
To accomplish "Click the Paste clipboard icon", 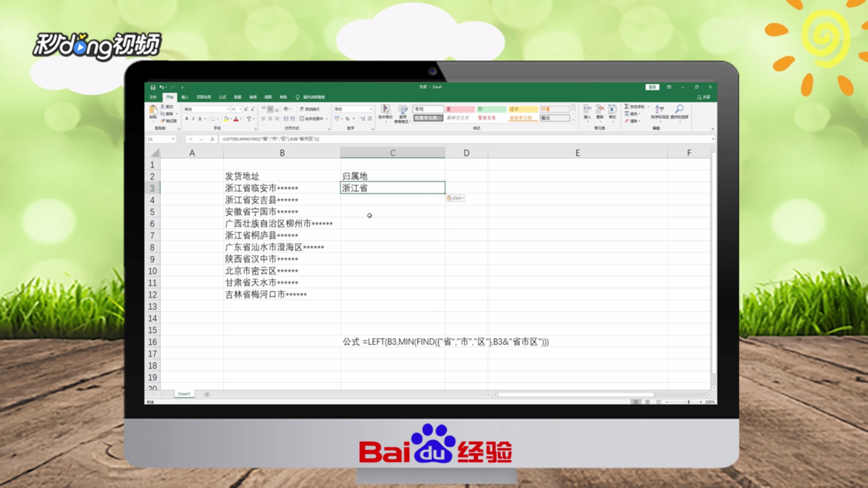I will (x=153, y=110).
